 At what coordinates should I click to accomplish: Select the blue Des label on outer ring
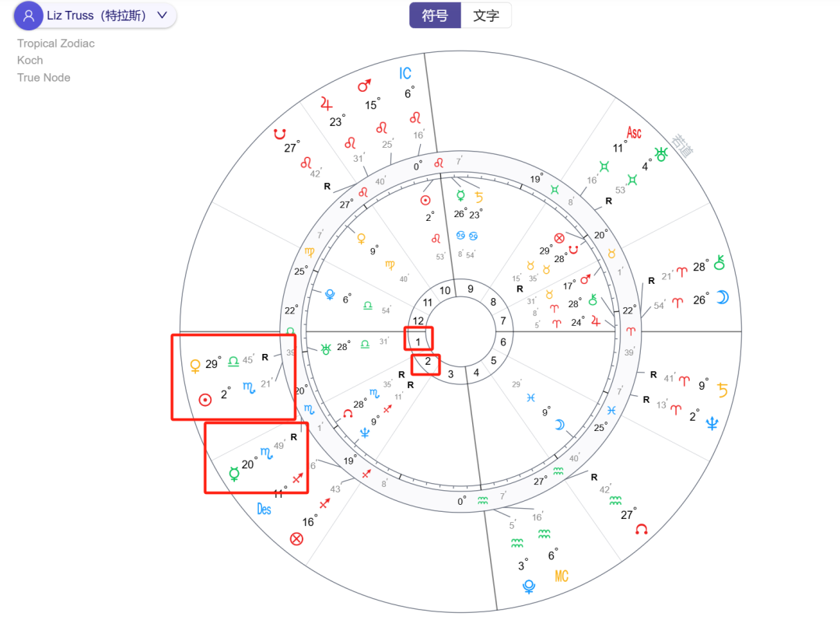click(x=264, y=509)
